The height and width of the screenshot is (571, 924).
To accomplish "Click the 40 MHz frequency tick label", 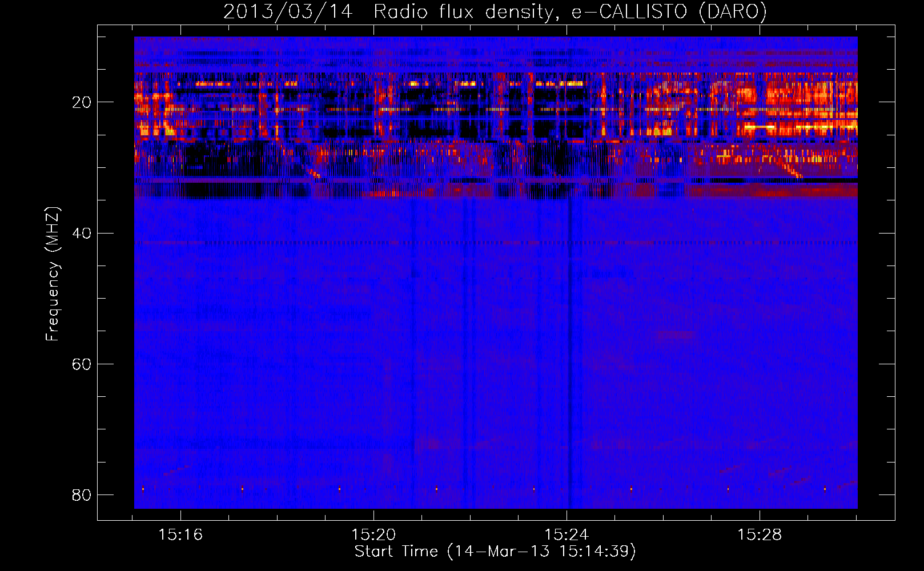I will click(82, 233).
